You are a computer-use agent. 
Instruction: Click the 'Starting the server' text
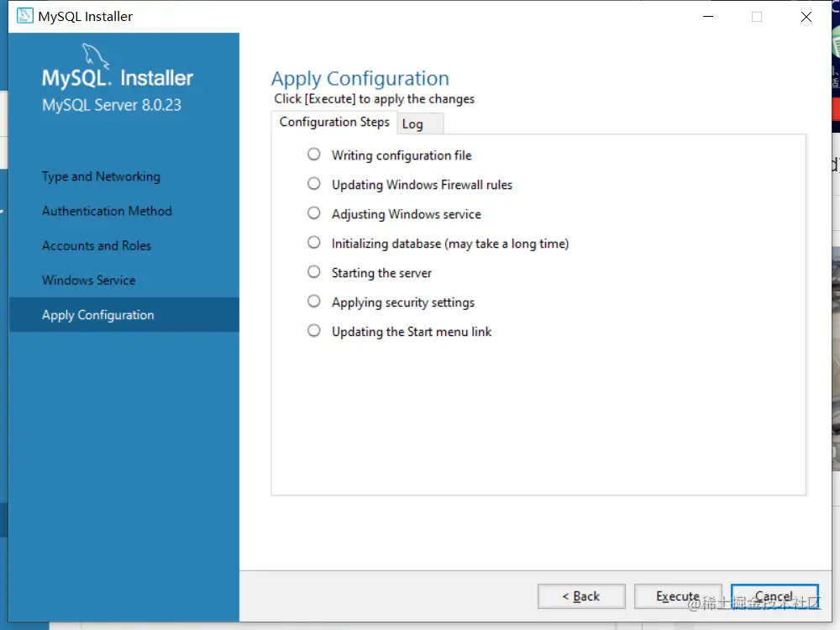tap(381, 273)
